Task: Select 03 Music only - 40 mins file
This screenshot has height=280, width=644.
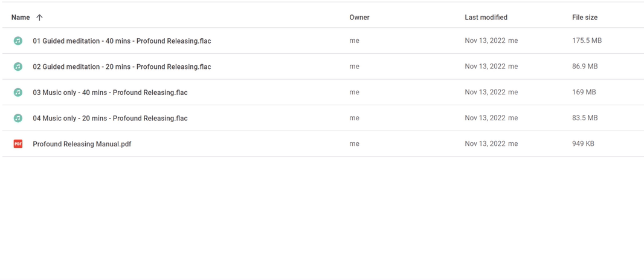Action: point(110,93)
